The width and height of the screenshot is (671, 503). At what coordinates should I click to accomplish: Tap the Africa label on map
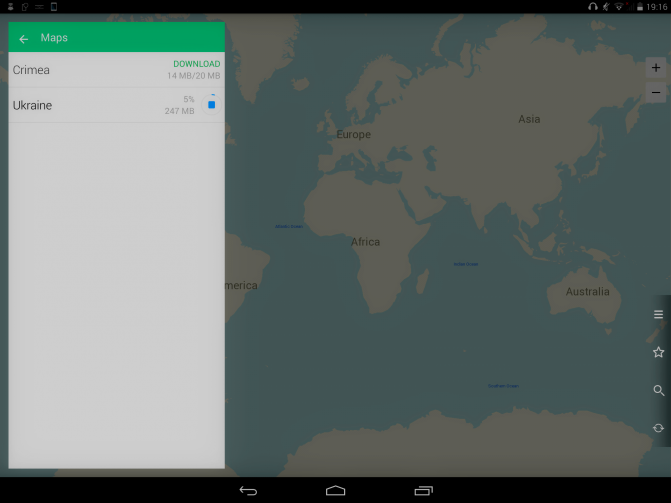click(365, 242)
